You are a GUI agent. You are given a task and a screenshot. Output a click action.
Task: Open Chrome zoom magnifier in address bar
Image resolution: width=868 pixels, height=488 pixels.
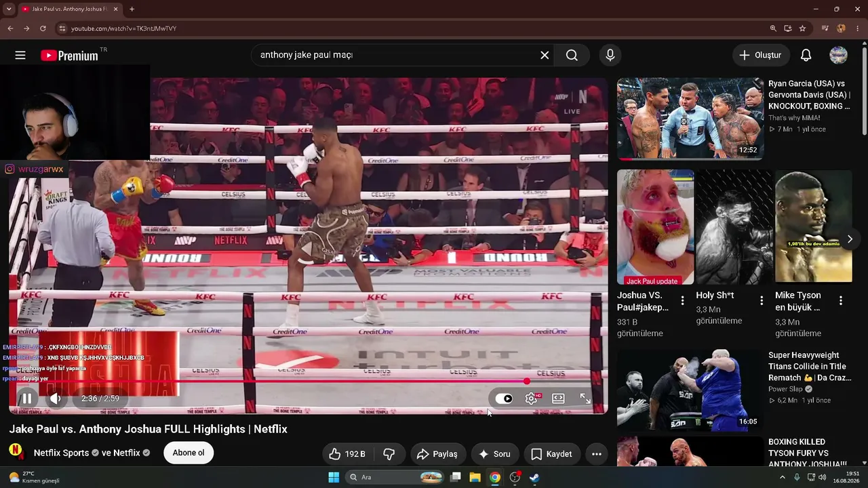[773, 28]
